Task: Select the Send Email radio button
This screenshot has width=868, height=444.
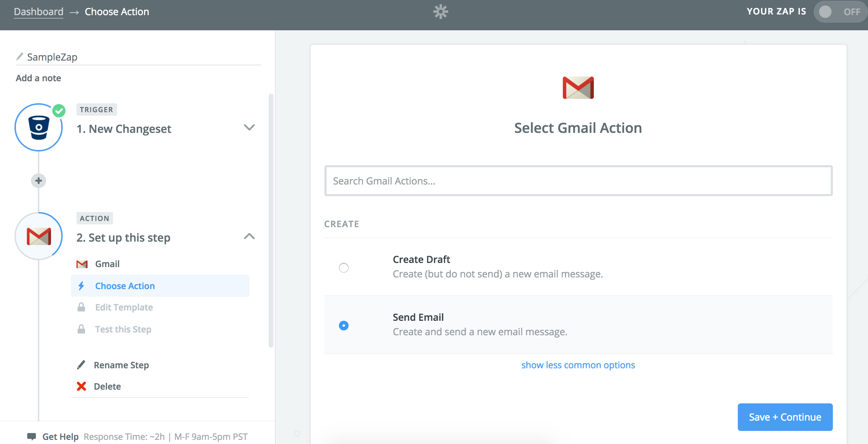Action: [x=343, y=325]
